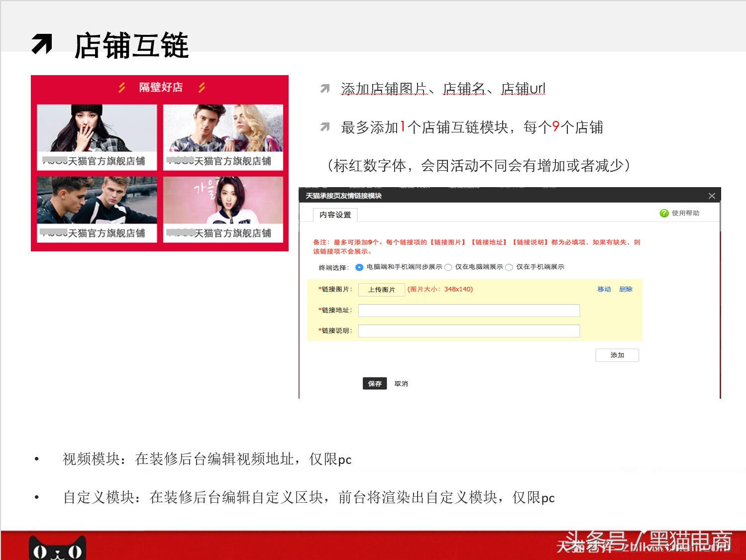
Task: Click the 删除 delete link
Action: coord(626,289)
